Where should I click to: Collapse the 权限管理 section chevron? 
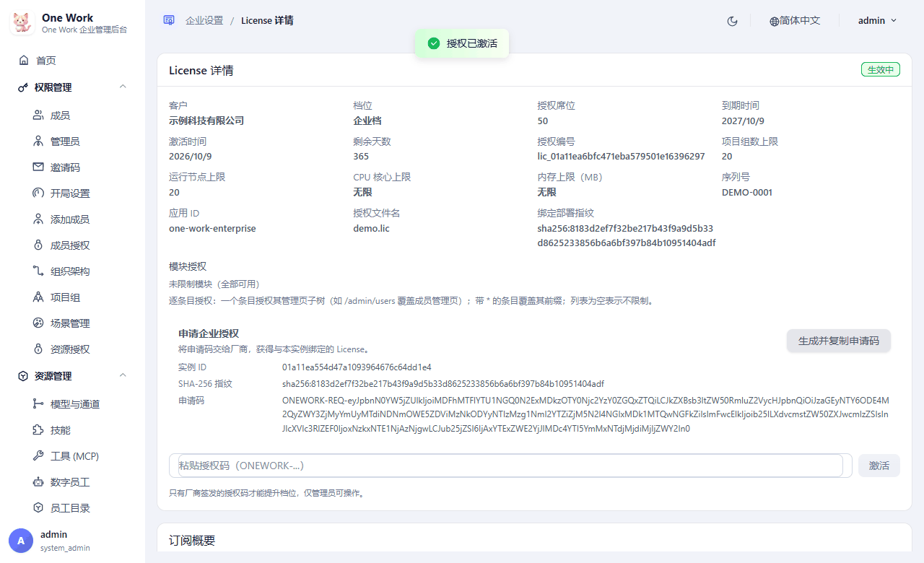pos(123,87)
